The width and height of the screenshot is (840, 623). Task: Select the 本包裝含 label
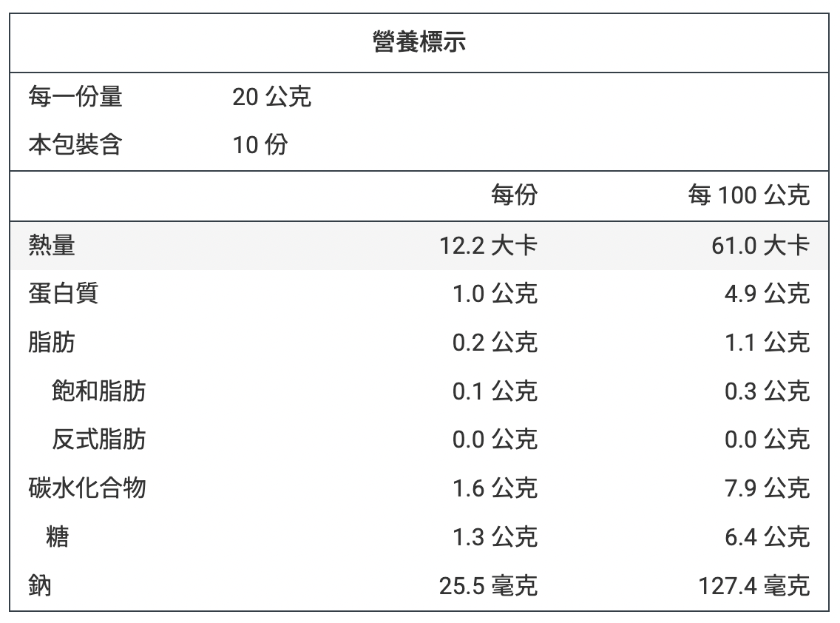coord(75,145)
